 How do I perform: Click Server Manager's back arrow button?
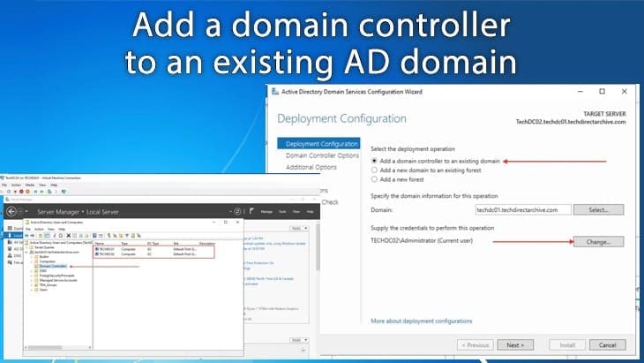coord(11,211)
